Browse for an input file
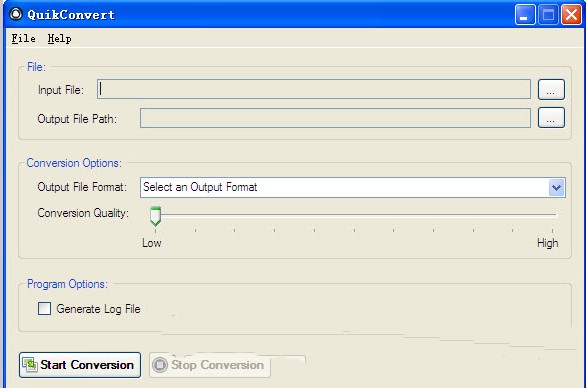The width and height of the screenshot is (586, 388). pyautogui.click(x=551, y=89)
